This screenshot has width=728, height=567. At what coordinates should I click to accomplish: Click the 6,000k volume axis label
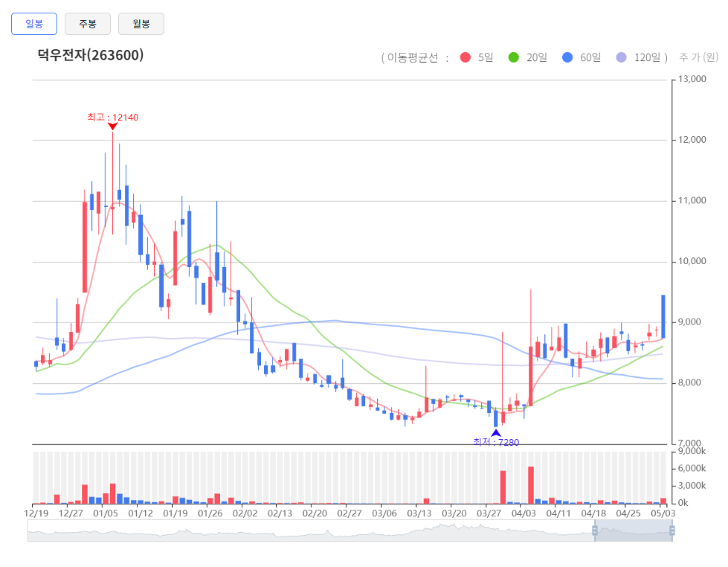(692, 469)
